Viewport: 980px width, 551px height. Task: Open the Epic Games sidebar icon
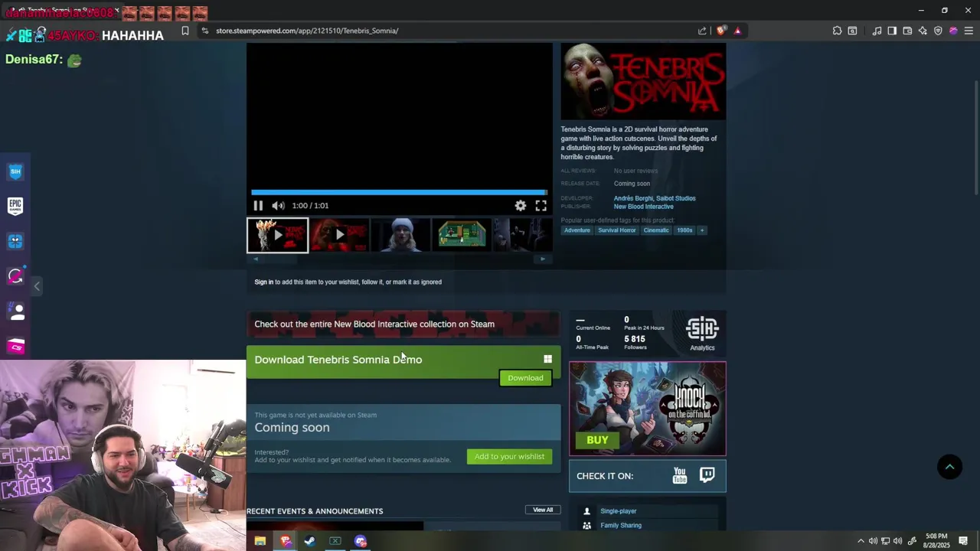tap(15, 206)
